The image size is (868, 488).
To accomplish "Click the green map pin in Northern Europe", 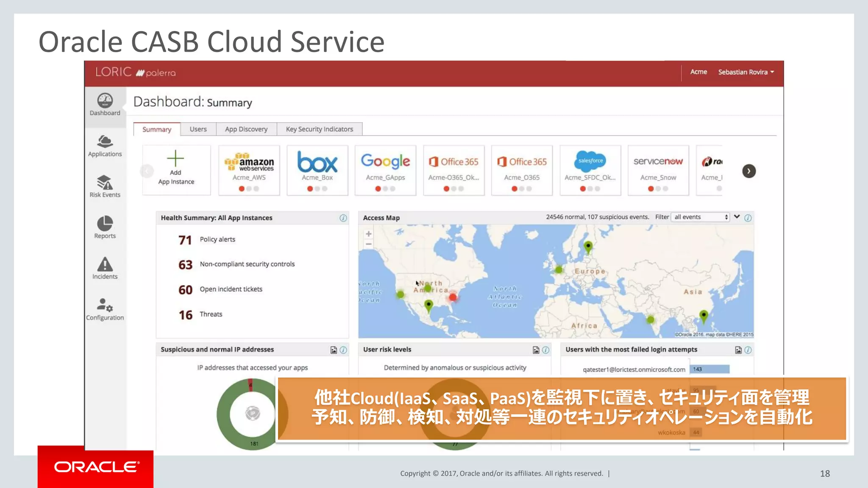I will pos(588,247).
